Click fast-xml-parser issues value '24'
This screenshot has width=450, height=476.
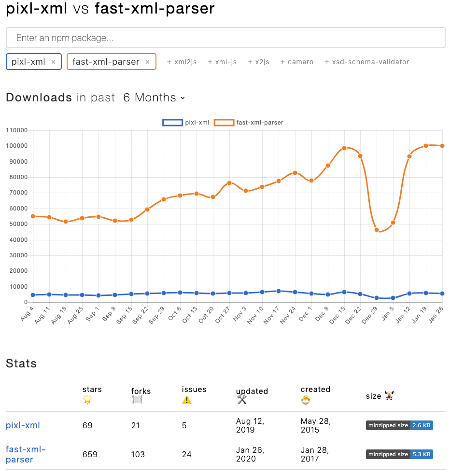(186, 454)
